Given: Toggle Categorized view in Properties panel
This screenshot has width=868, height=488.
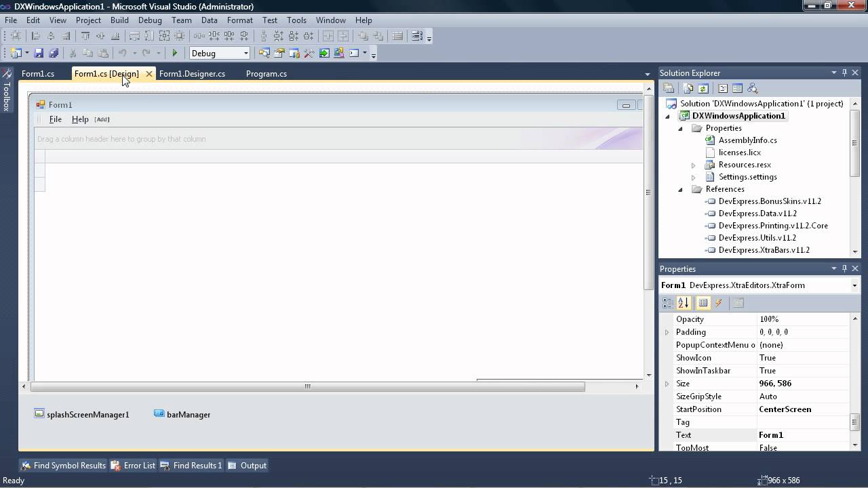Looking at the screenshot, I should (668, 303).
